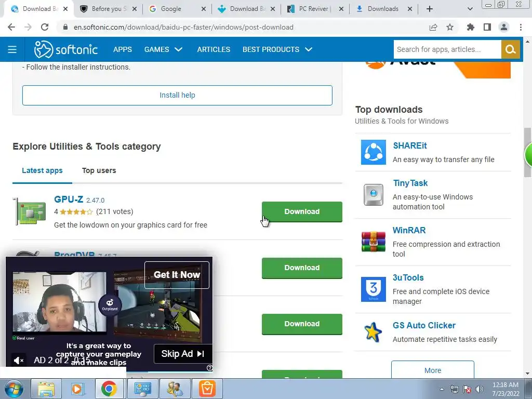Toggle the Chrome side panel icon
The width and height of the screenshot is (532, 399).
pyautogui.click(x=487, y=27)
